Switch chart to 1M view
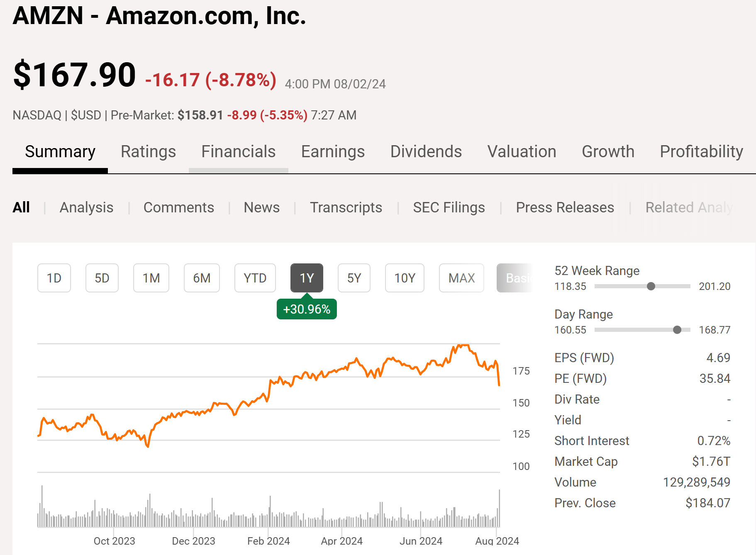Viewport: 756px width, 555px height. point(151,278)
